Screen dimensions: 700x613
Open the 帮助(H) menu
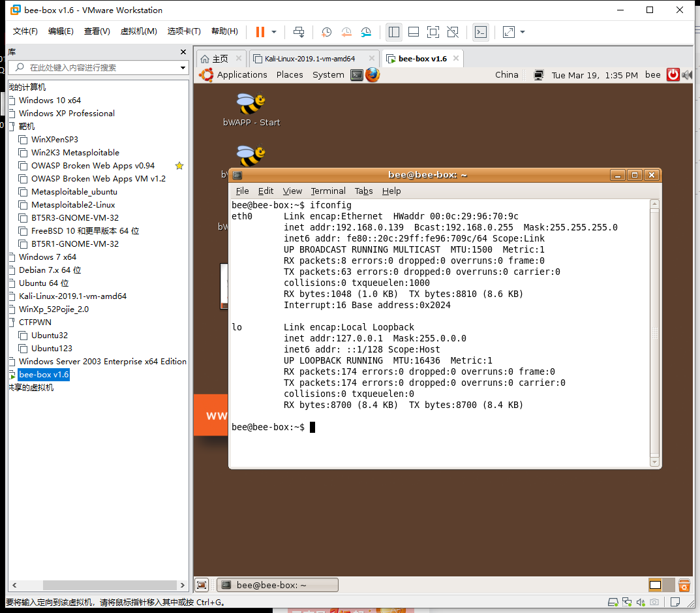coord(224,31)
